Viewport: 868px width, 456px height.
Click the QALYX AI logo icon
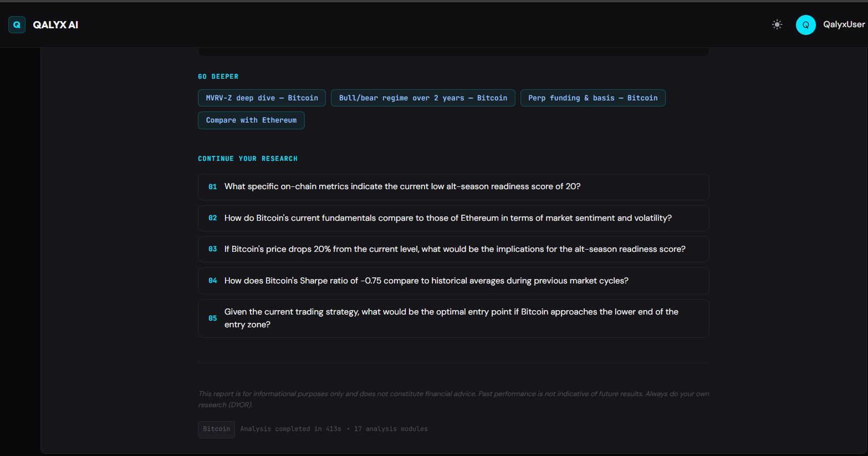point(17,25)
